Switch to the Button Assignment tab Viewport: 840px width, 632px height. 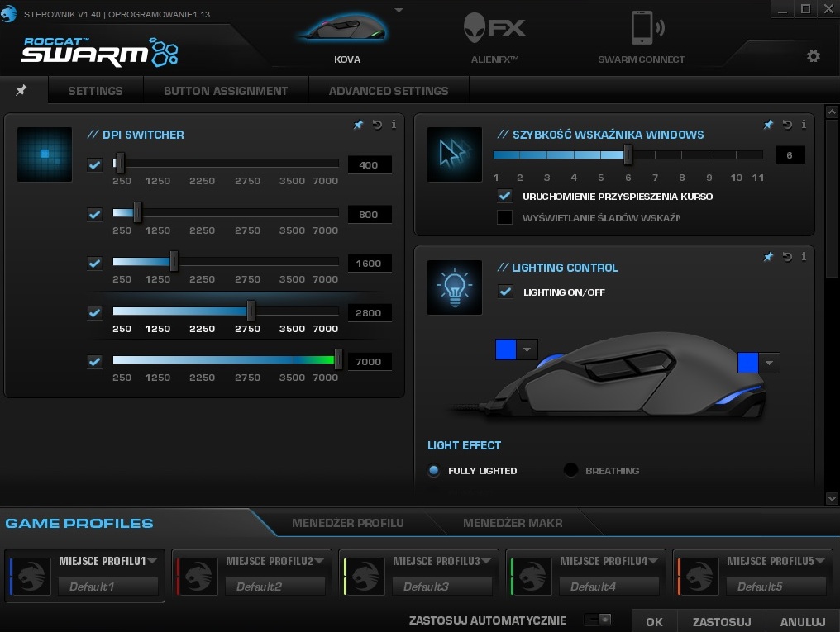[x=226, y=91]
